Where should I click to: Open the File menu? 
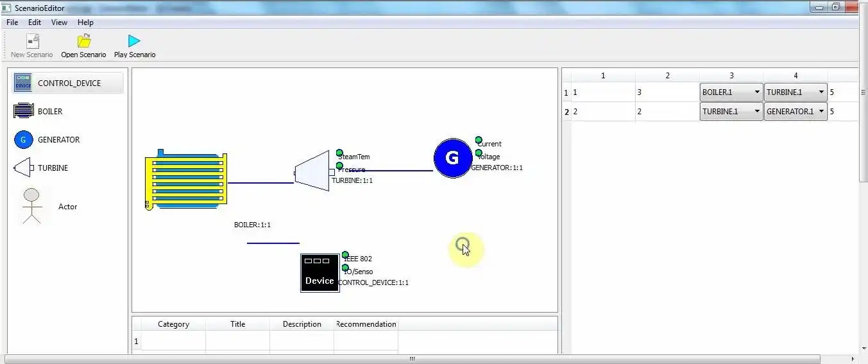[x=12, y=22]
